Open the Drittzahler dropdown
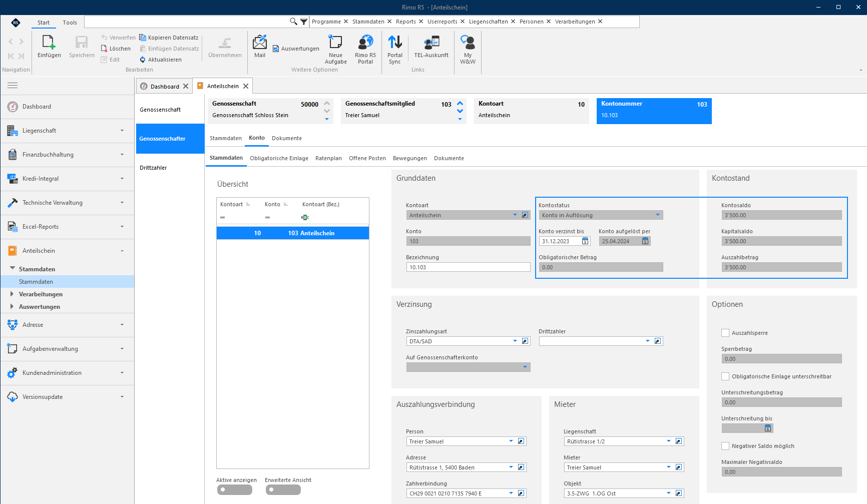867x504 pixels. coord(648,341)
